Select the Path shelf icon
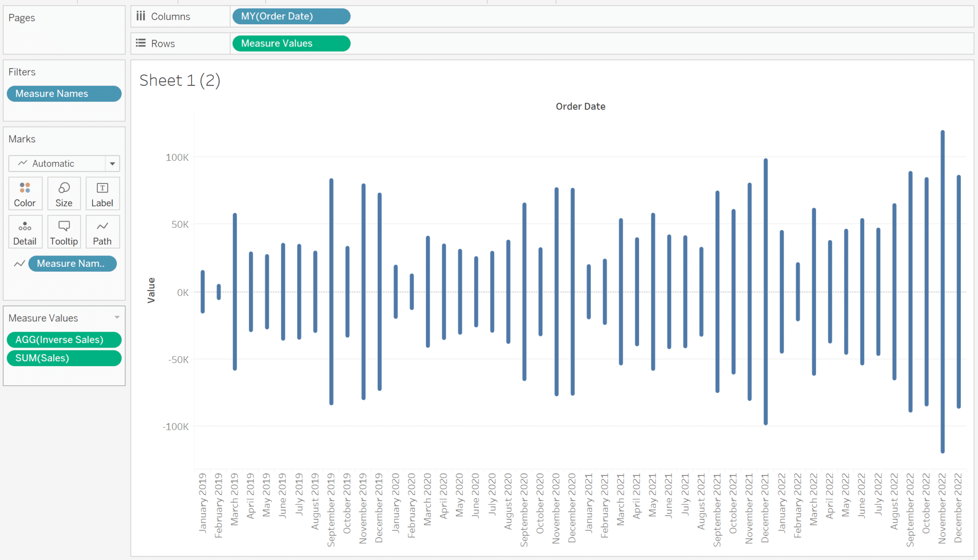The width and height of the screenshot is (978, 560). tap(102, 232)
